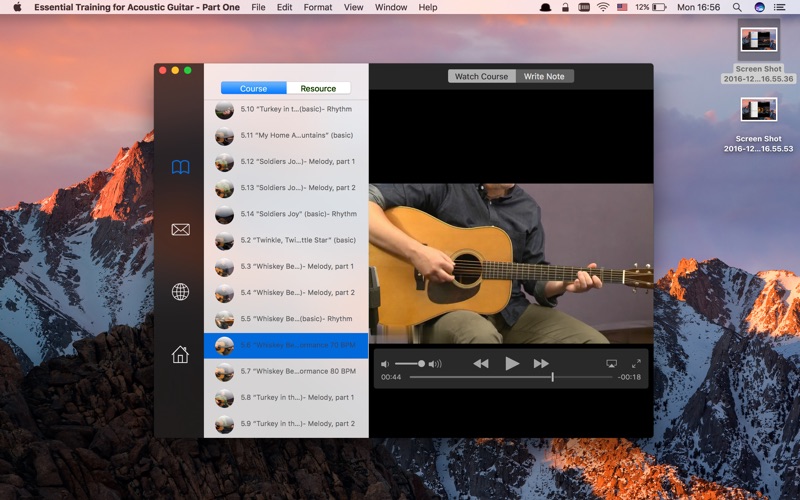Image resolution: width=800 pixels, height=500 pixels.
Task: Open the Apple menu
Action: (17, 7)
